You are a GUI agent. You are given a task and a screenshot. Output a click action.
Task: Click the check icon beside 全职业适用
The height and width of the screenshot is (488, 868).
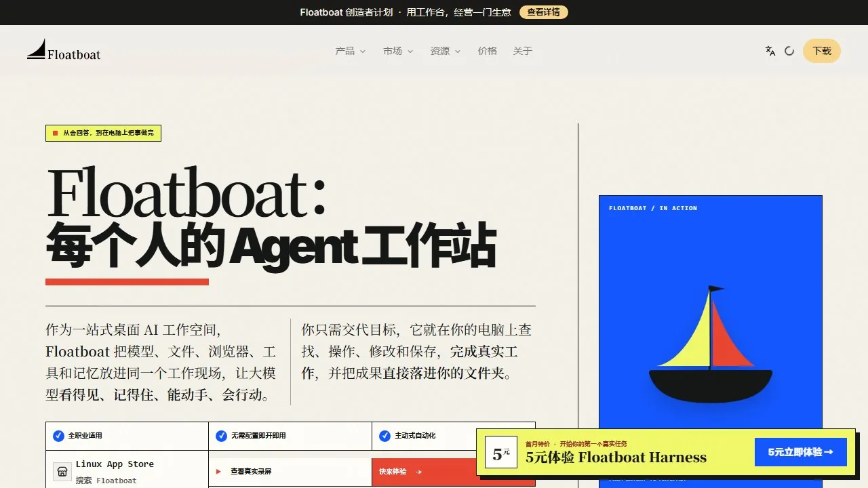[x=58, y=436]
